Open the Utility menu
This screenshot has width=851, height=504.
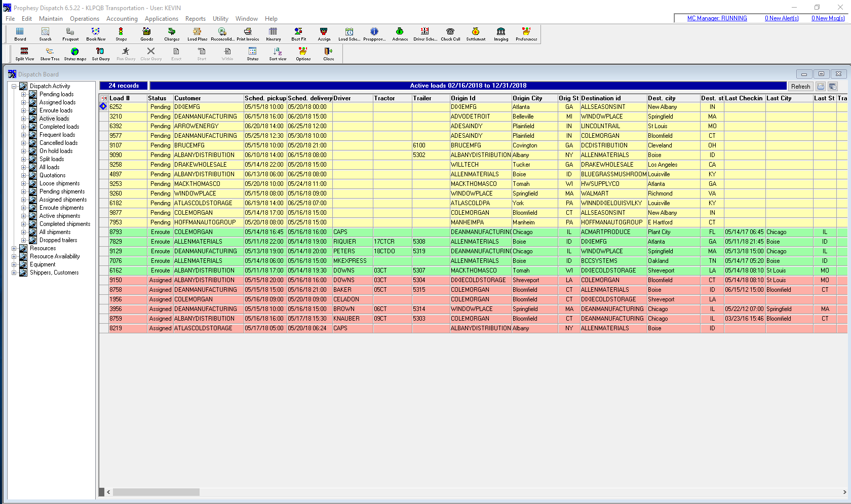tap(220, 19)
